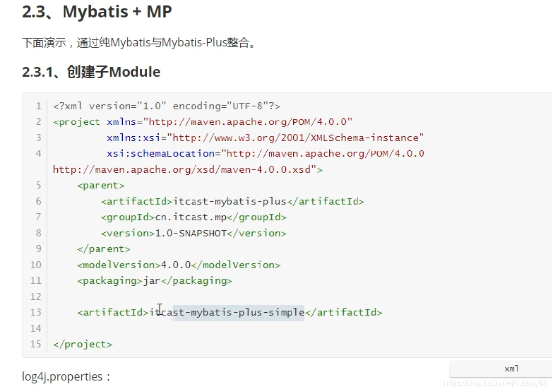The height and width of the screenshot is (392, 552).
Task: Click the "2.3.1、创建子Module" subheading
Action: (x=91, y=72)
